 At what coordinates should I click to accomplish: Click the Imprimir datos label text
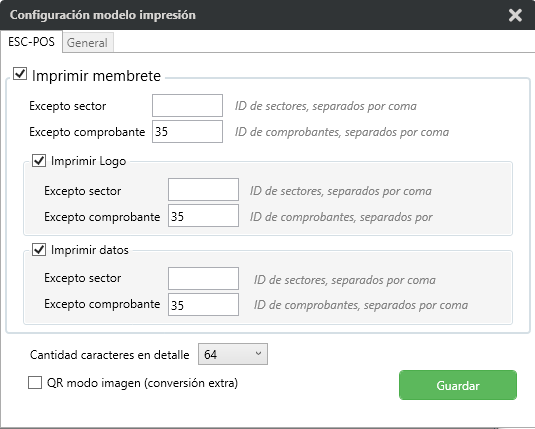[x=90, y=250]
